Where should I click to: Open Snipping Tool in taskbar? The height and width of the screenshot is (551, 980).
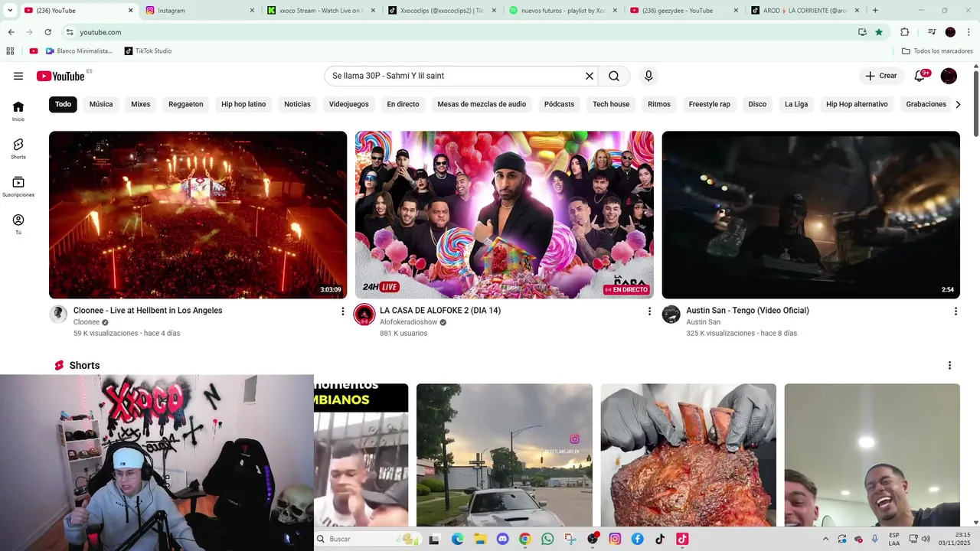point(570,539)
